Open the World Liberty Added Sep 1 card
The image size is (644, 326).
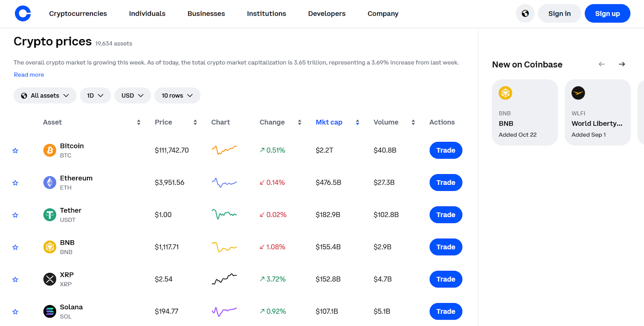coord(598,112)
